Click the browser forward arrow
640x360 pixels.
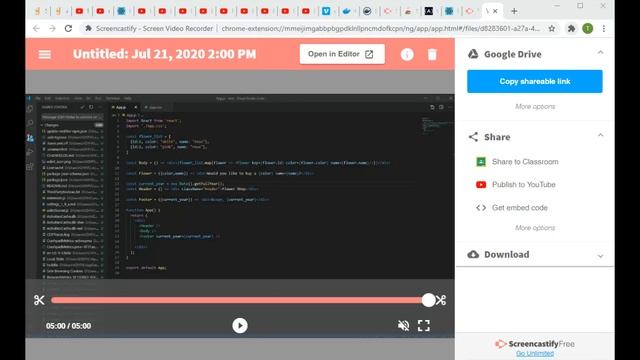click(x=52, y=29)
